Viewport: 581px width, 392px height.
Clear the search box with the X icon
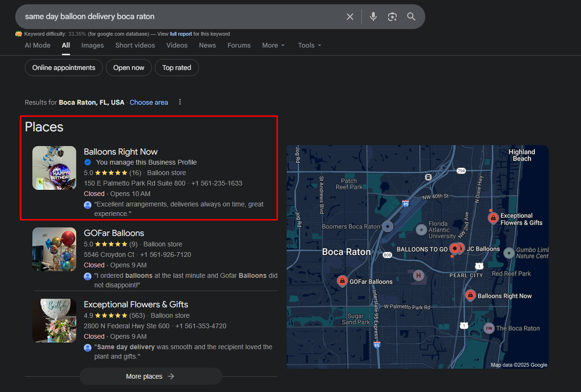[350, 17]
